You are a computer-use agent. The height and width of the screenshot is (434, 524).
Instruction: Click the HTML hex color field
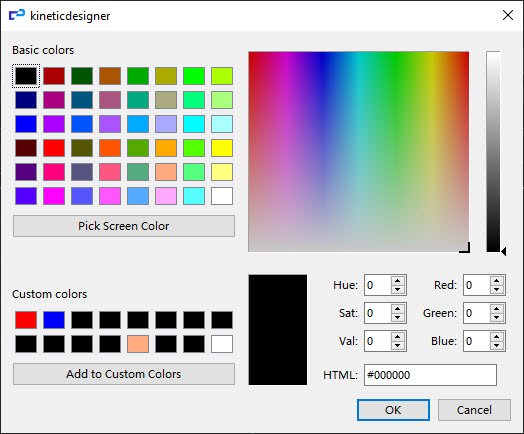point(430,375)
